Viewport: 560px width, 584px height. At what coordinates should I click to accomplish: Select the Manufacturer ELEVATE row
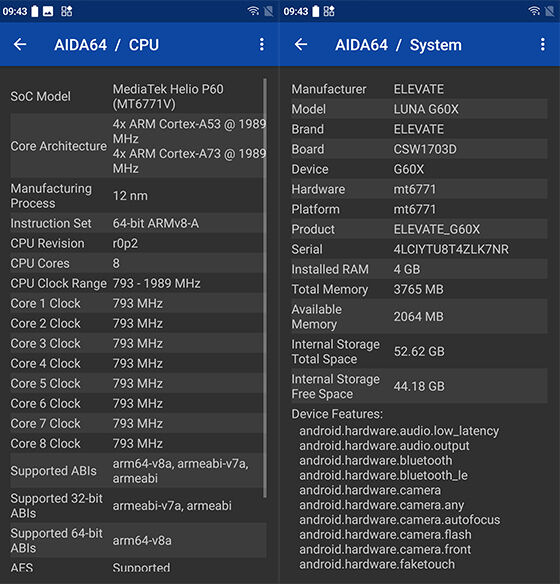tap(419, 89)
